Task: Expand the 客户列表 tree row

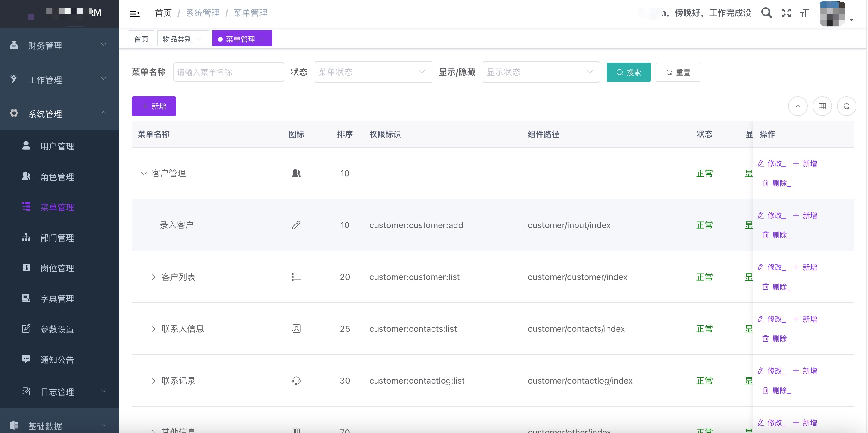Action: (153, 277)
